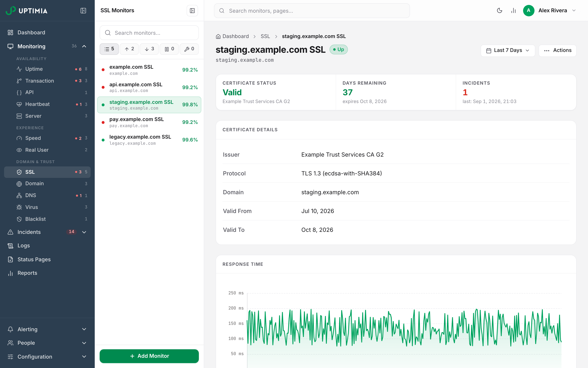This screenshot has width=588, height=368.
Task: Open Blacklist monitors in sidebar
Action: tap(47, 219)
